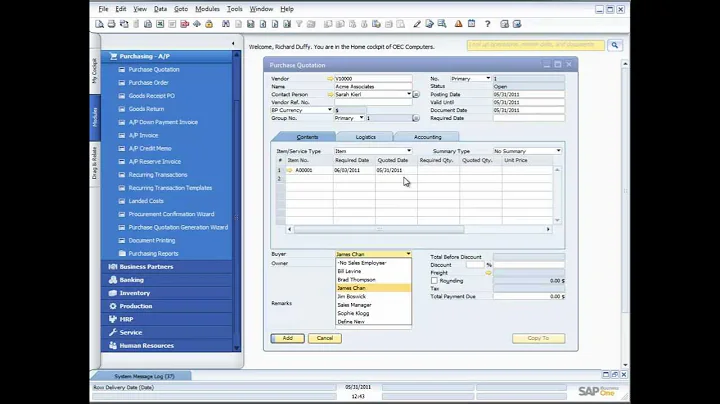Expand the Inventory module
720x404 pixels.
coord(167,293)
